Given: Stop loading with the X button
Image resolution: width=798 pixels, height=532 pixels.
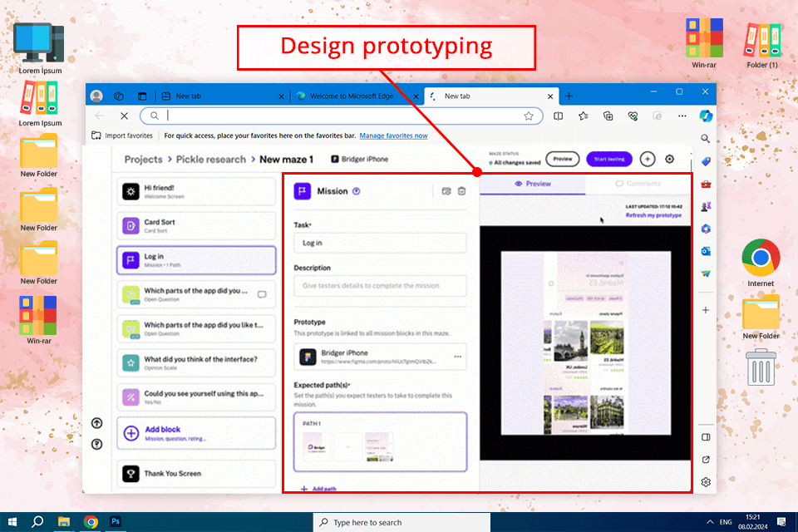Looking at the screenshot, I should pos(124,116).
